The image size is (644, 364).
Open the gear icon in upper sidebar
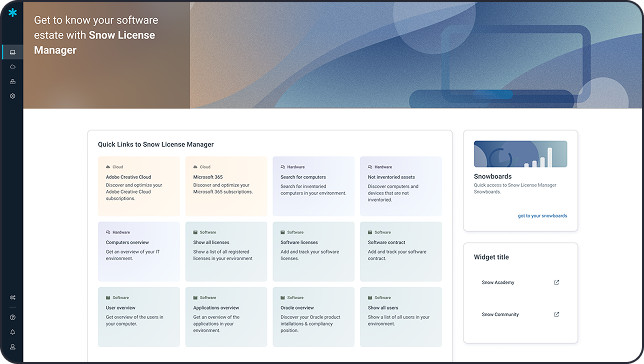coord(12,96)
